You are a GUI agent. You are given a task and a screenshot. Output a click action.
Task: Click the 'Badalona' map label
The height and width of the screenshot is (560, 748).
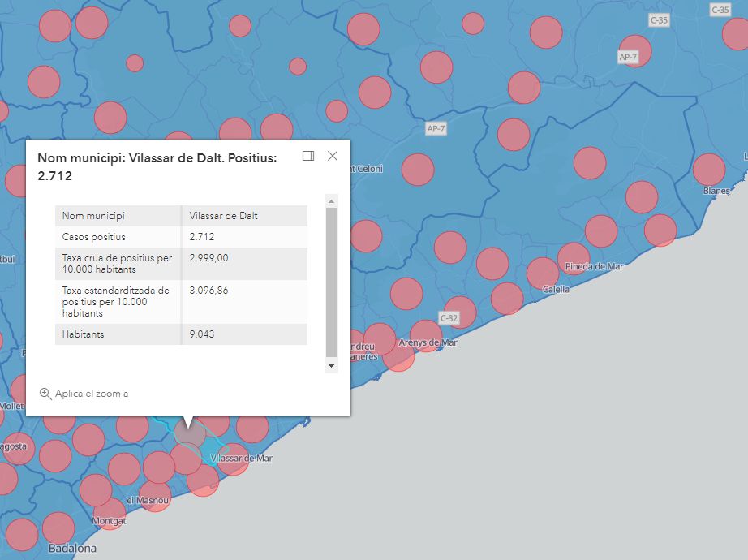coord(72,548)
